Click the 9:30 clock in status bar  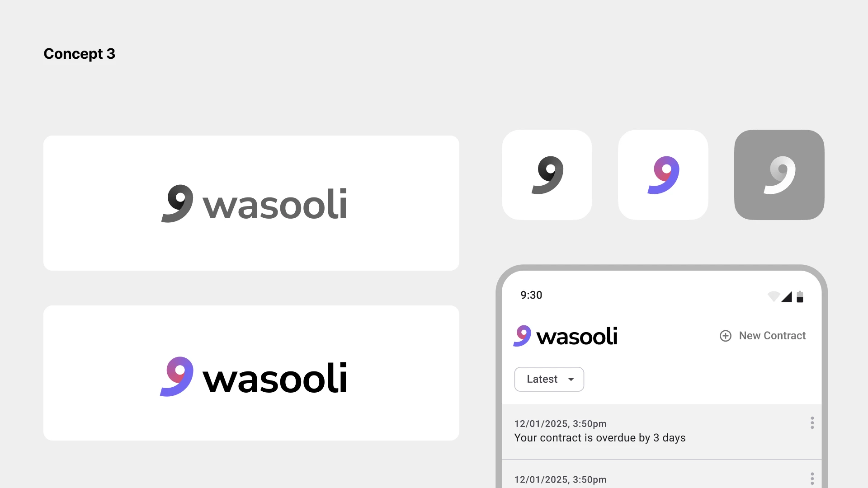[531, 295]
